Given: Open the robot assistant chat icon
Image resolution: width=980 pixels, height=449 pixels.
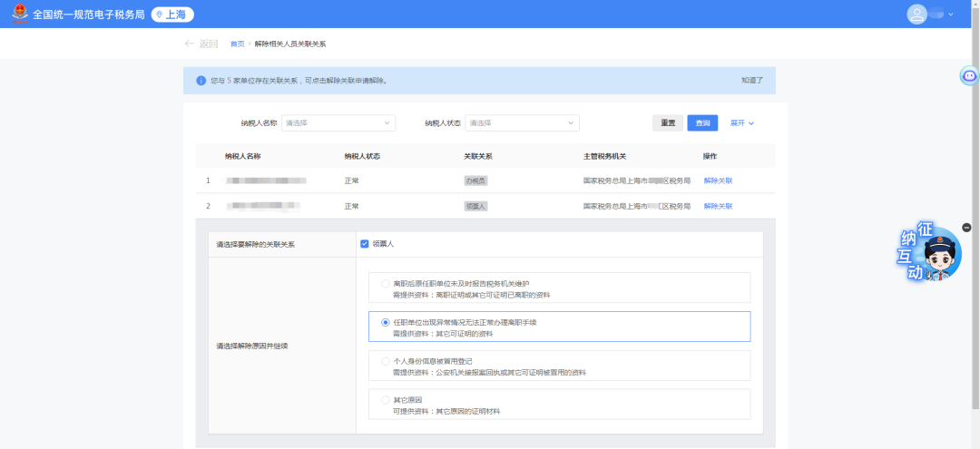Looking at the screenshot, I should pyautogui.click(x=969, y=76).
